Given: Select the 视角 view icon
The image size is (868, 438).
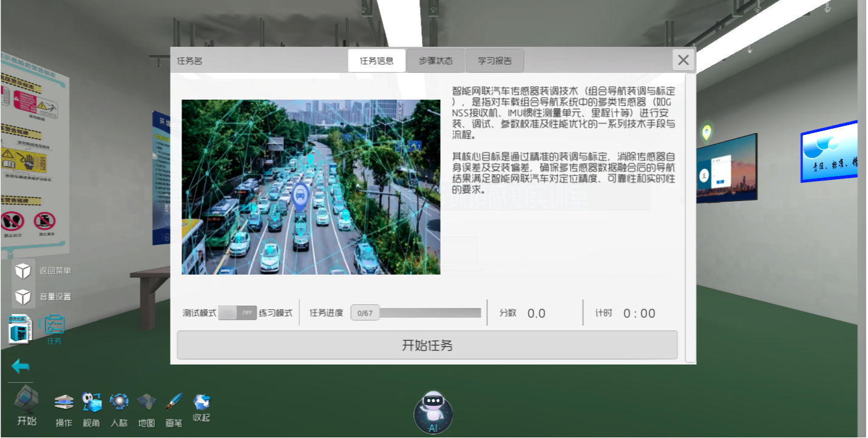Looking at the screenshot, I should [92, 403].
